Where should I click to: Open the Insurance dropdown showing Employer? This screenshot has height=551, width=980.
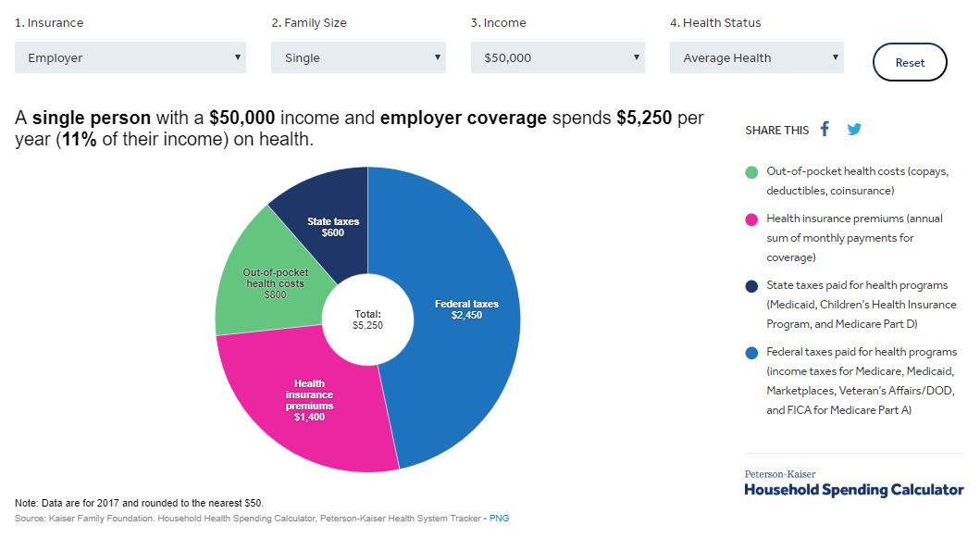point(130,57)
